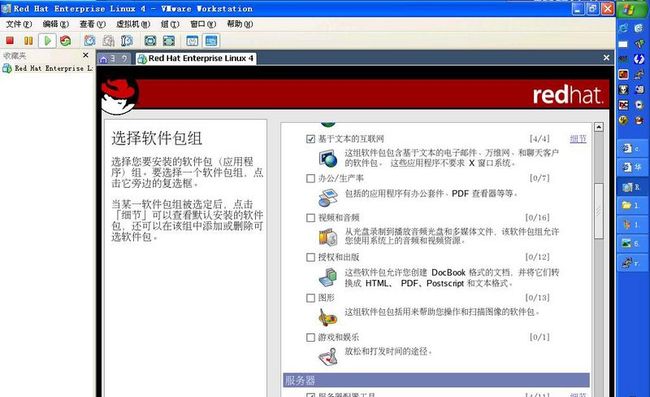650x397 pixels.
Task: Click the [0/7] count for 办公/生产率
Action: pos(539,178)
